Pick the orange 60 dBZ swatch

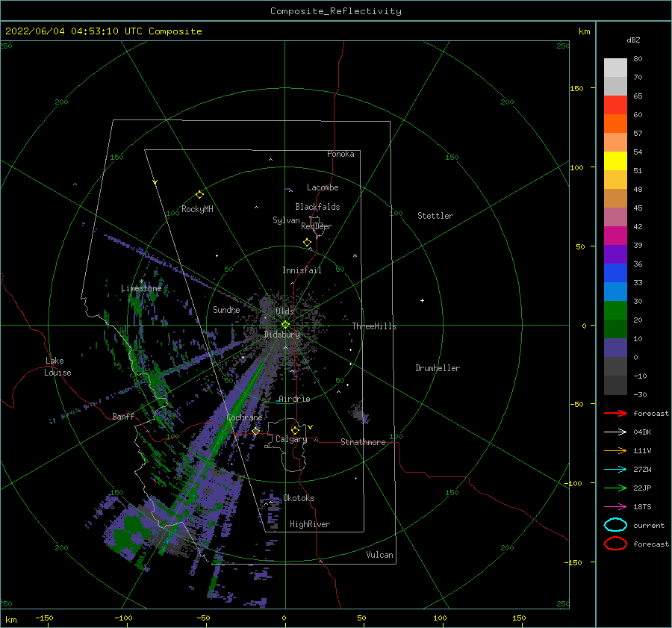[x=615, y=123]
